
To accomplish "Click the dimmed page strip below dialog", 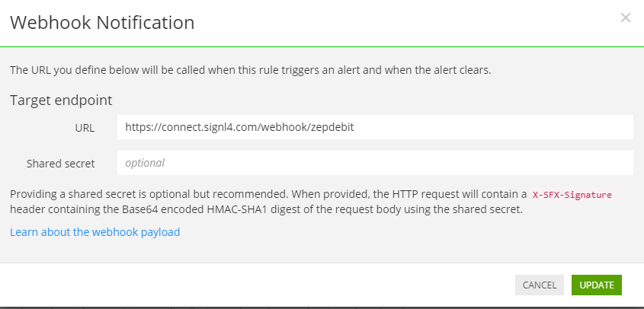I will [322, 307].
